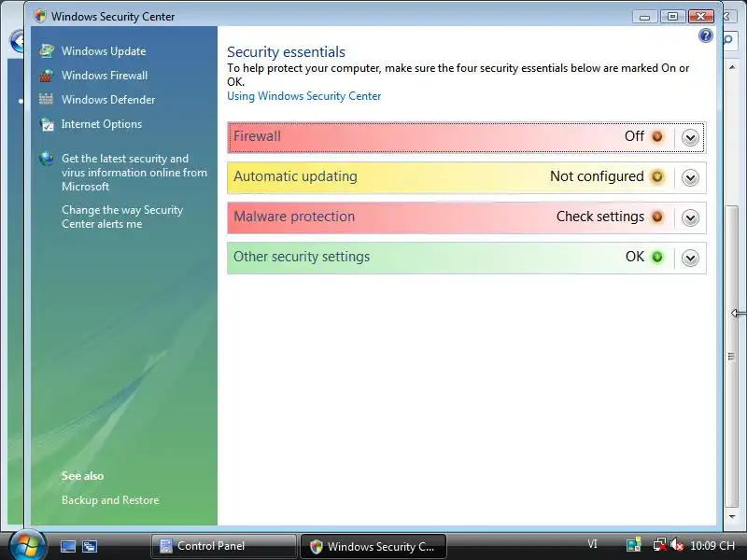This screenshot has height=560, width=747.
Task: Open Using Windows Security Center help link
Action: click(x=304, y=96)
